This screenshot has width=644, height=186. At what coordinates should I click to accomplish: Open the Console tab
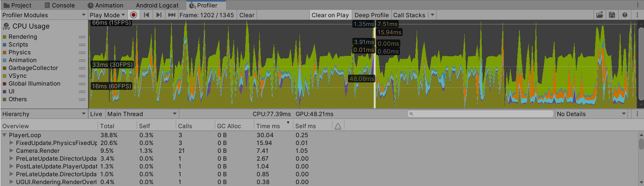pos(59,5)
